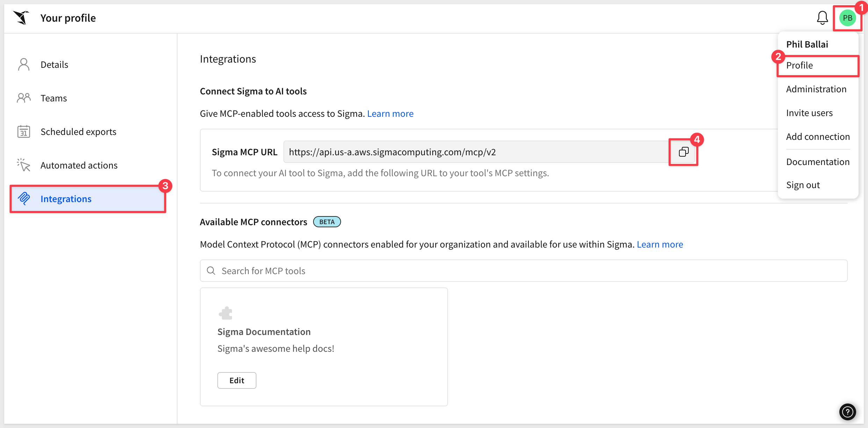This screenshot has height=428, width=868.
Task: Click the Details person icon
Action: pyautogui.click(x=24, y=65)
